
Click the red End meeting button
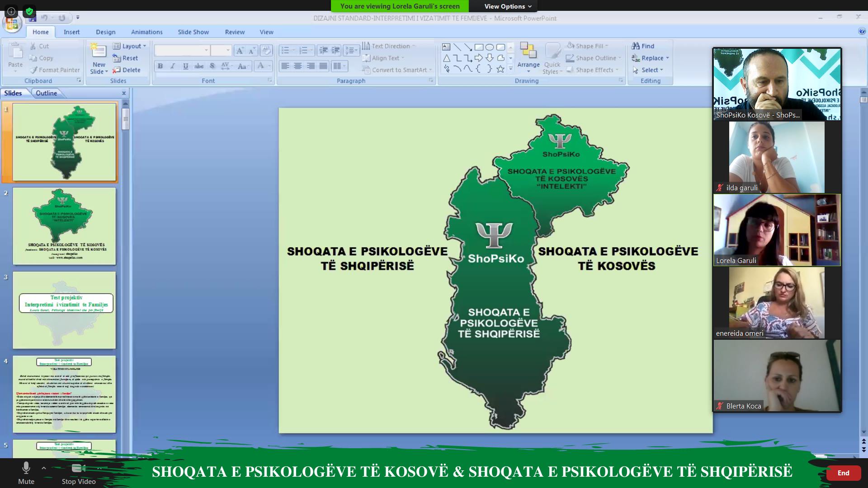843,473
